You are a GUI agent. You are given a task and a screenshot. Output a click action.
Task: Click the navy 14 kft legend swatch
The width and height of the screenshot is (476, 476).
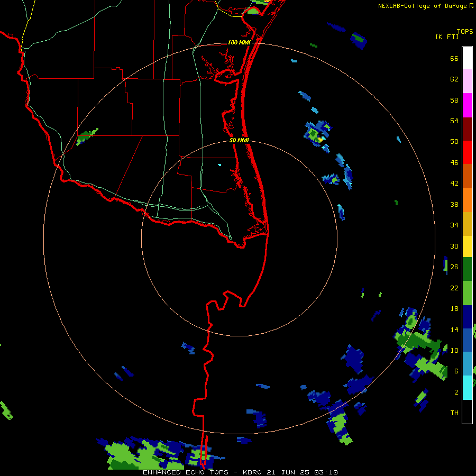(x=467, y=317)
